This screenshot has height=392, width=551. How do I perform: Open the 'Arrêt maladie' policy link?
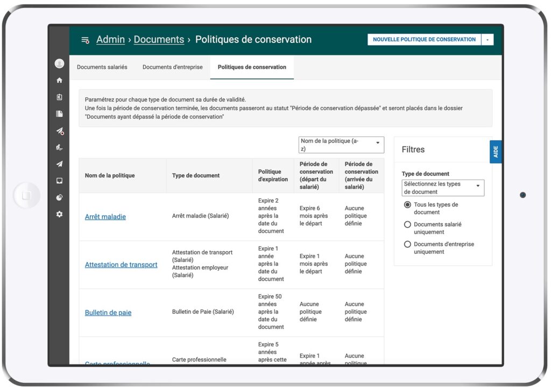click(x=105, y=217)
